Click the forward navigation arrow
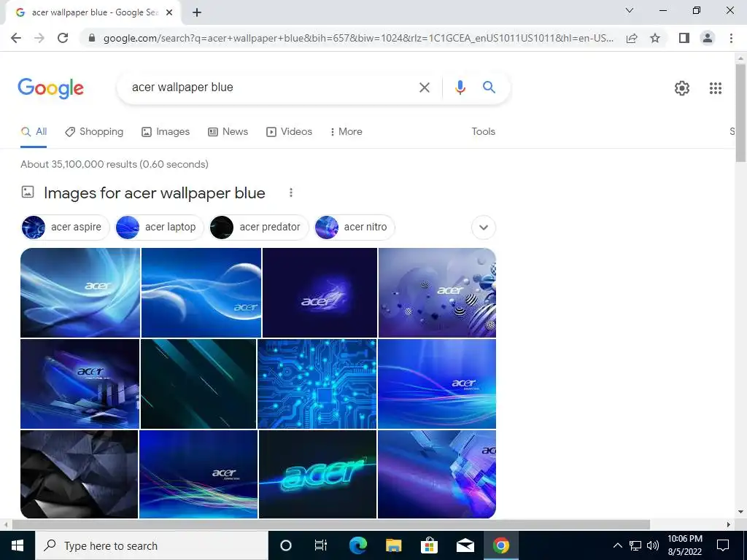Screen dimensions: 747x560 [x=39, y=38]
